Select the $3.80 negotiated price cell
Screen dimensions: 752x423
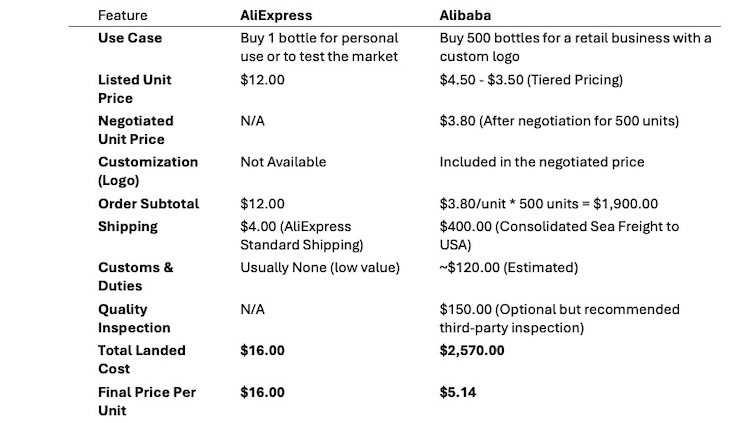click(x=559, y=121)
